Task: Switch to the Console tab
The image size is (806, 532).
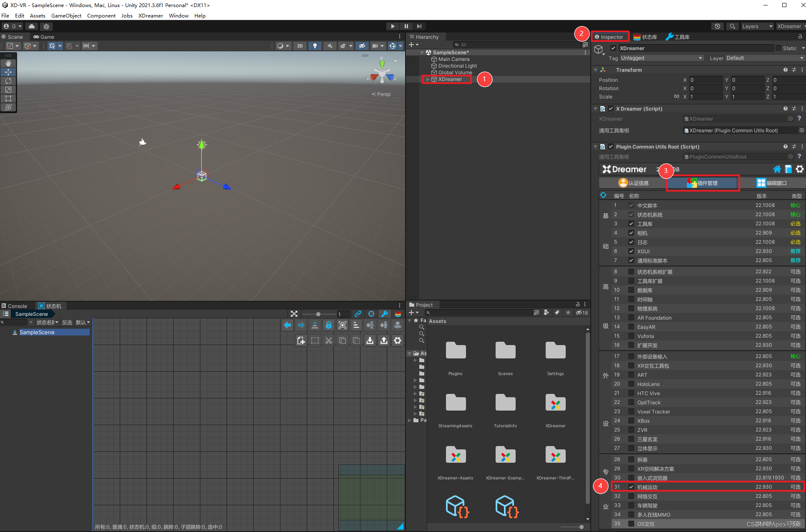Action: [14, 306]
